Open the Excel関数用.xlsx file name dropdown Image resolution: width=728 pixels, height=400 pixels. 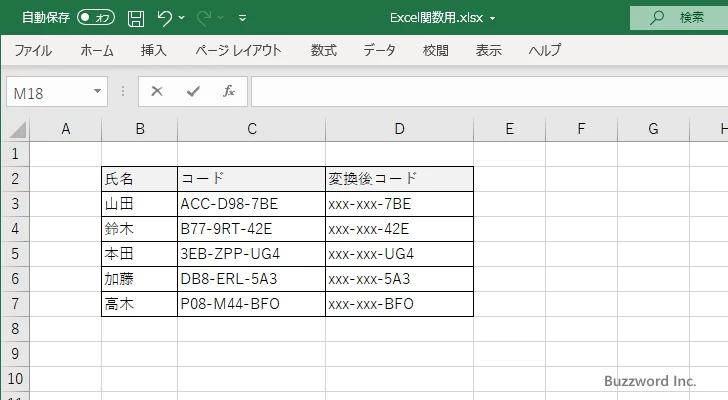[493, 19]
